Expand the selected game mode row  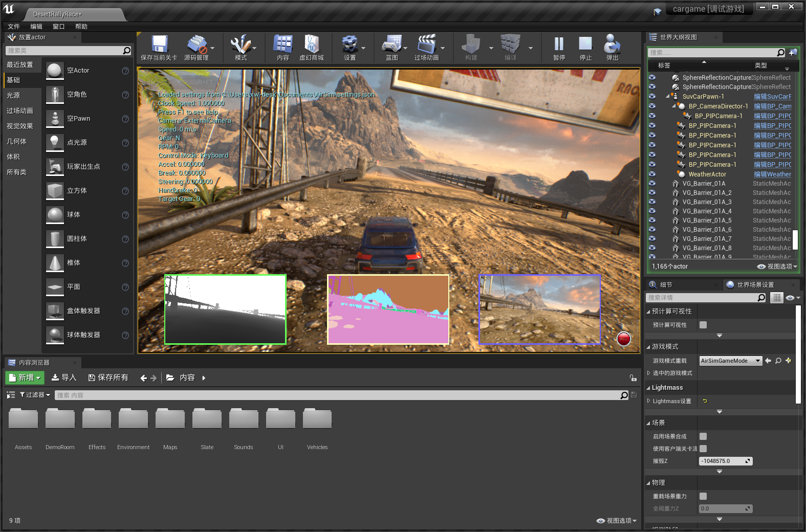point(649,373)
